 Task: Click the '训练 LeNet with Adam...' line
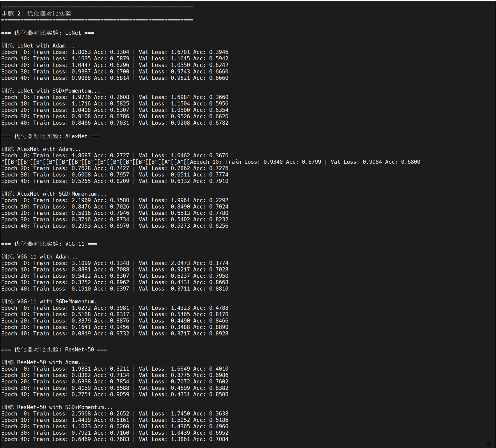[x=38, y=45]
